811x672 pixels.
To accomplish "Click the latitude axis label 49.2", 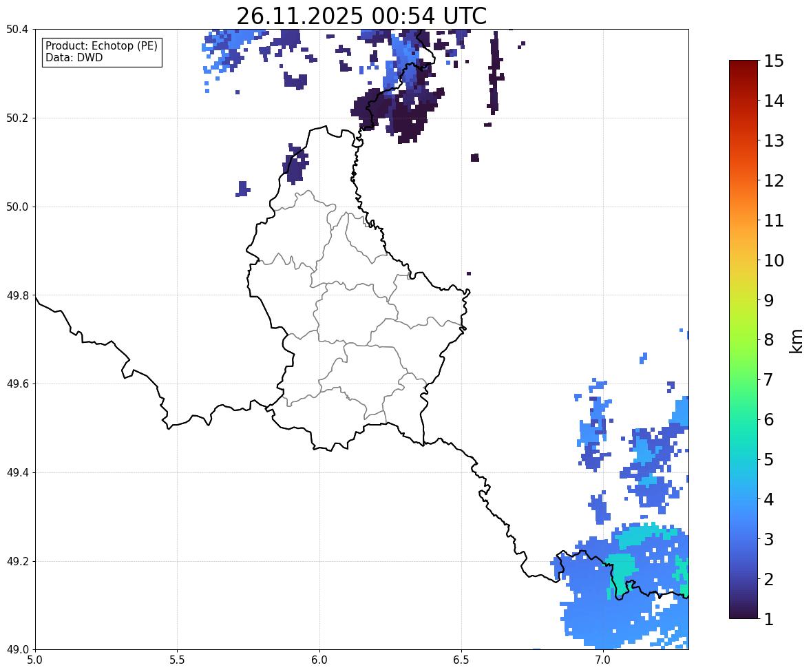I will pos(17,561).
